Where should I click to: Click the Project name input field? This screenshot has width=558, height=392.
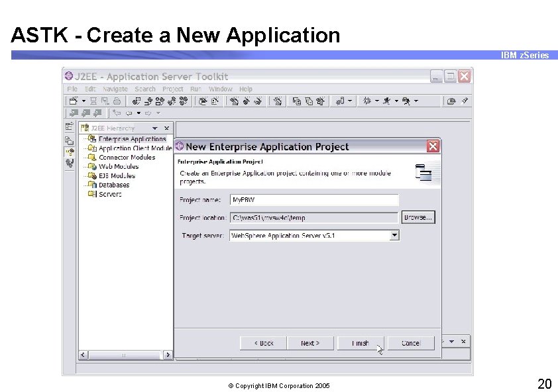(313, 199)
